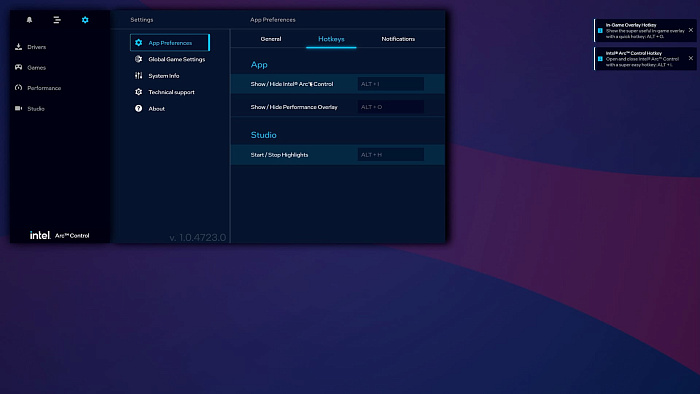Click the Games controller icon
This screenshot has height=394, width=700.
click(x=18, y=67)
